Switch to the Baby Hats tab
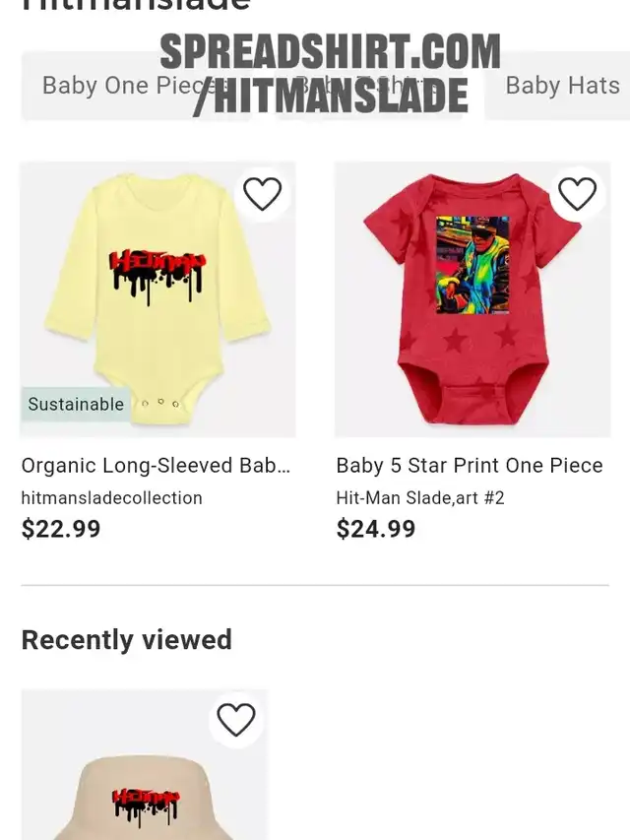 (x=560, y=86)
